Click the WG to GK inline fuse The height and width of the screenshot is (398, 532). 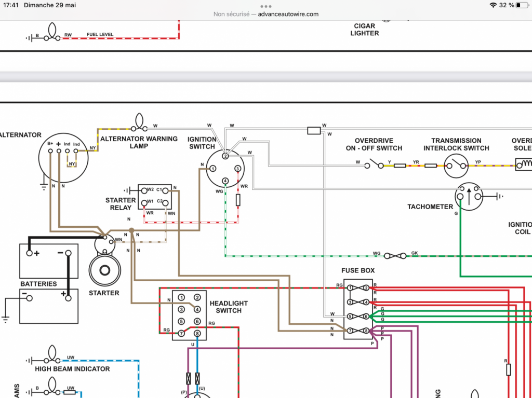395,256
